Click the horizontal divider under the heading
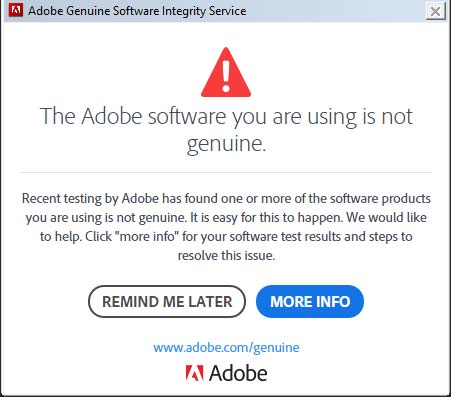The width and height of the screenshot is (451, 397). [x=226, y=173]
